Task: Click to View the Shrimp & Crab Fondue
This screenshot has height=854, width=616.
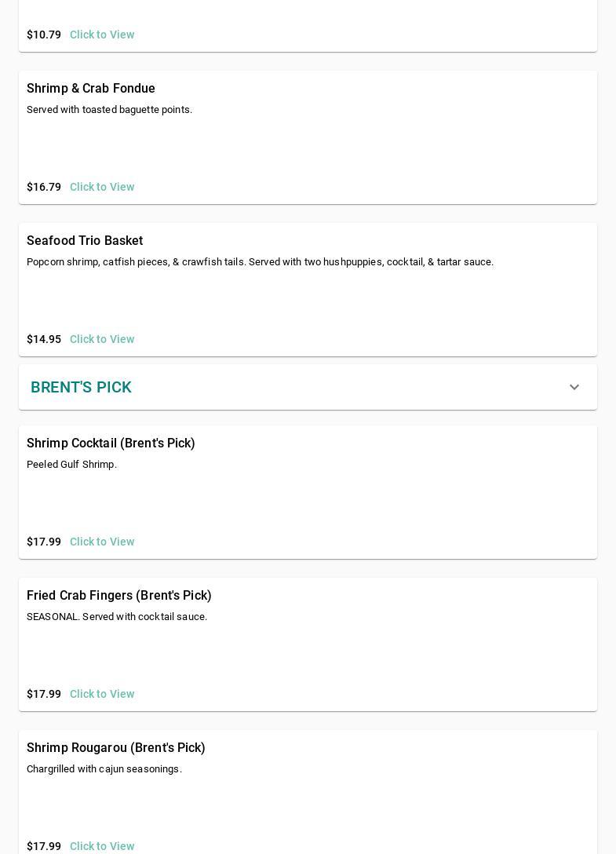Action: [x=102, y=187]
